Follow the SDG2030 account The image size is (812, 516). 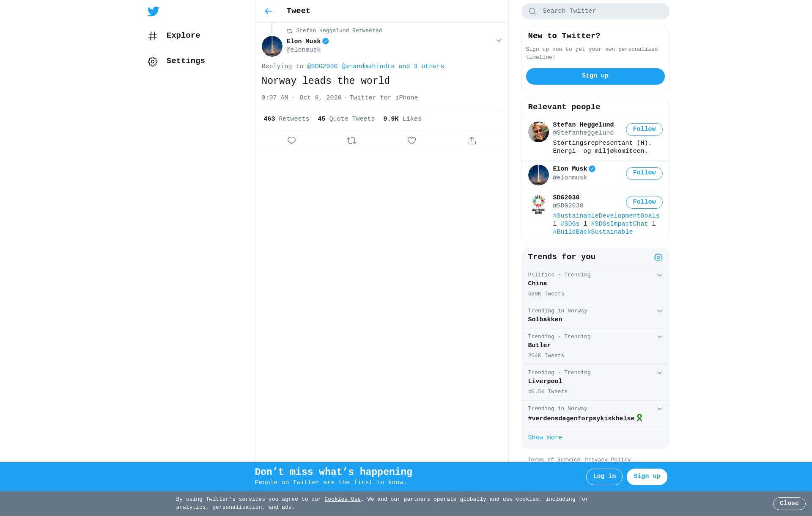tap(644, 202)
